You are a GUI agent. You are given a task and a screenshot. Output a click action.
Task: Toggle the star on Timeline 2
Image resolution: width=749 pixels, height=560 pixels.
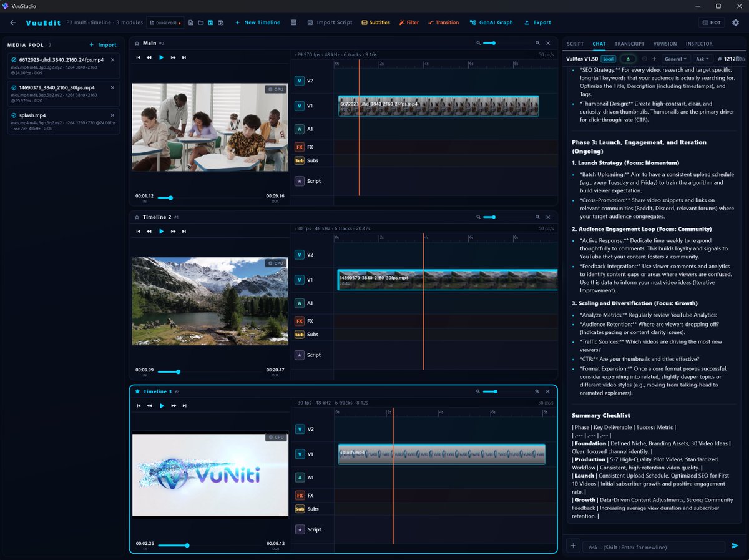137,217
